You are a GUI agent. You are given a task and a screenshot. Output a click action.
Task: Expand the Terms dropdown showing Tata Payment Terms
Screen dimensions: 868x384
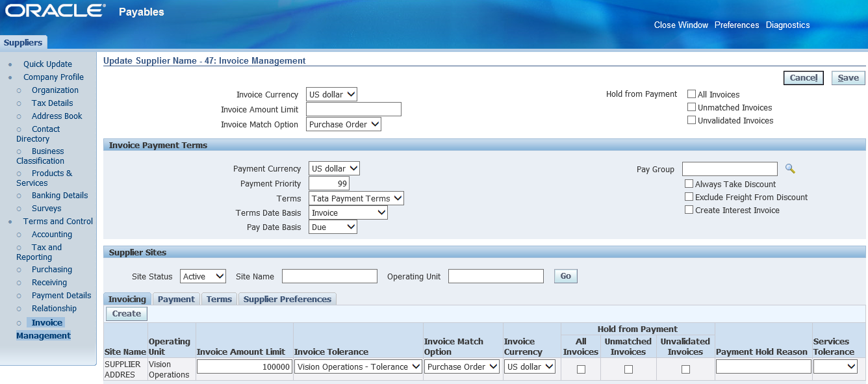click(356, 198)
